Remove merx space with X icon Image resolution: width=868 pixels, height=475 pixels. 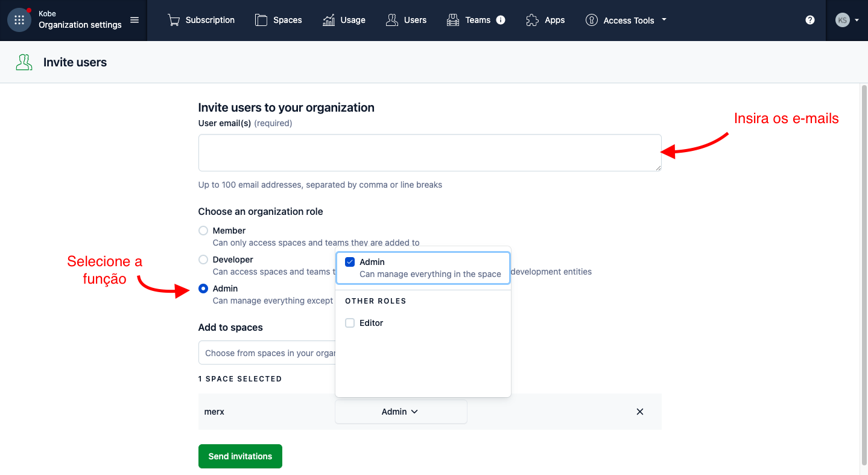click(x=640, y=412)
